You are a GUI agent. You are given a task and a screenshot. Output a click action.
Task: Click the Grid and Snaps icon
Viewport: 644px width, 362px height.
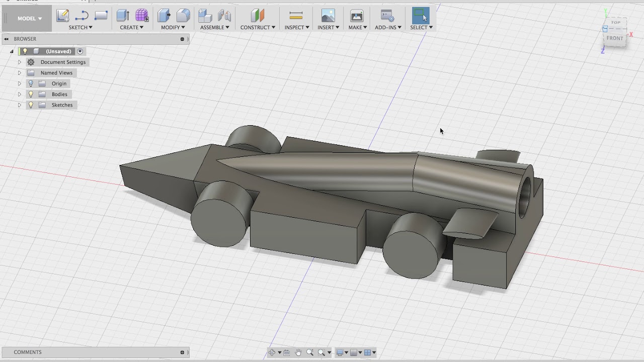point(354,352)
